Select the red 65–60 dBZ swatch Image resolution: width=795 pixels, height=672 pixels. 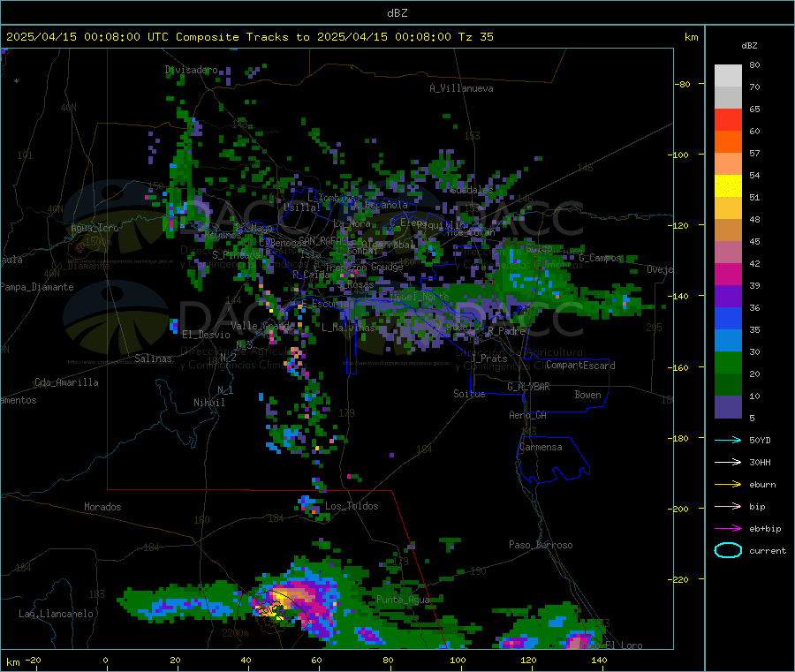click(728, 119)
